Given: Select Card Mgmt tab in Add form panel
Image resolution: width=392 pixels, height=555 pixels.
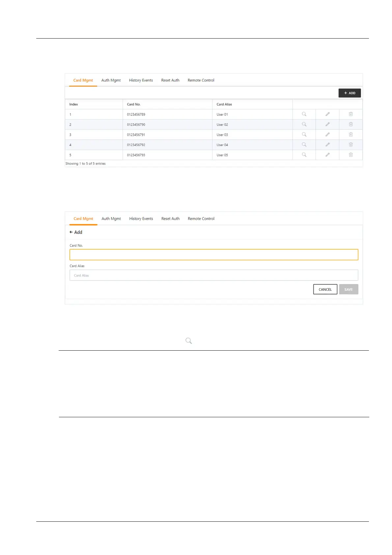Looking at the screenshot, I should click(x=83, y=219).
